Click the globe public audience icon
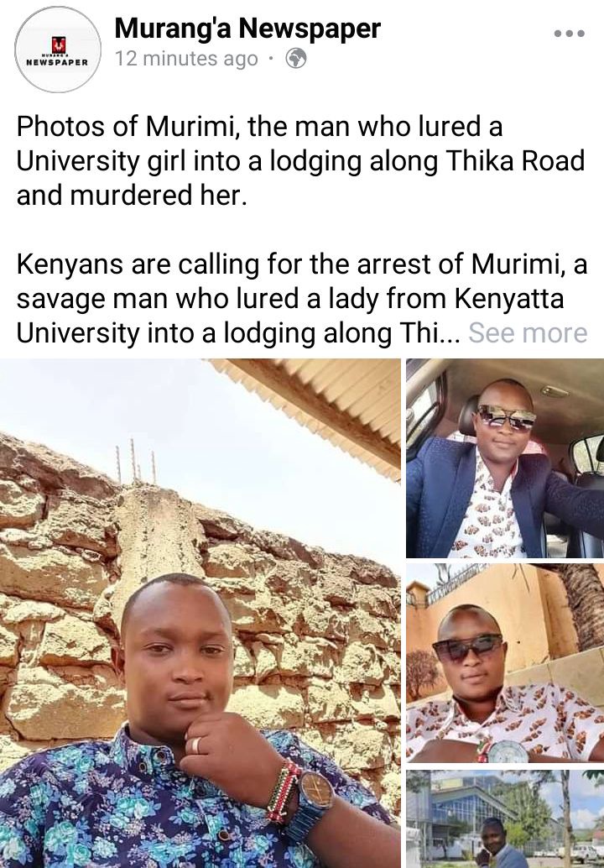The width and height of the screenshot is (604, 868). pos(296,58)
